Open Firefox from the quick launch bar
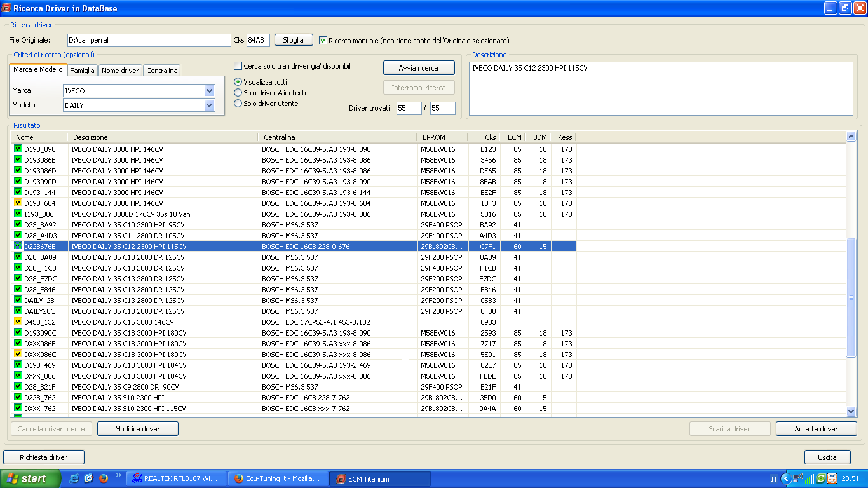The image size is (868, 488). pyautogui.click(x=104, y=478)
